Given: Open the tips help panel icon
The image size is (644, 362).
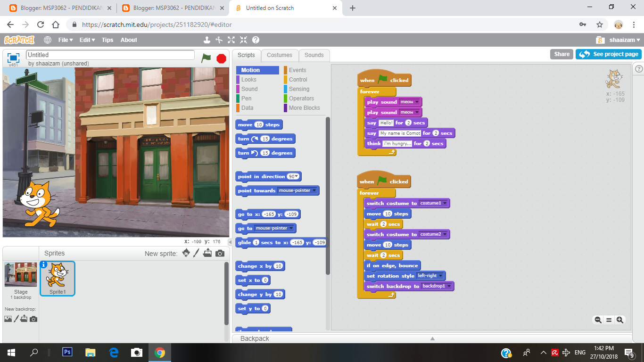Looking at the screenshot, I should pyautogui.click(x=639, y=69).
